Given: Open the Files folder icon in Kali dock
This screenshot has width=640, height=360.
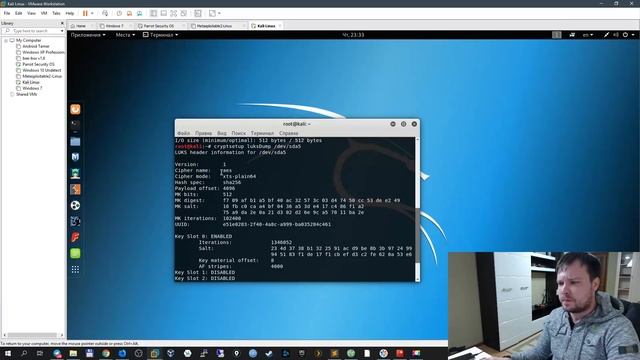Looking at the screenshot, I should click(75, 142).
